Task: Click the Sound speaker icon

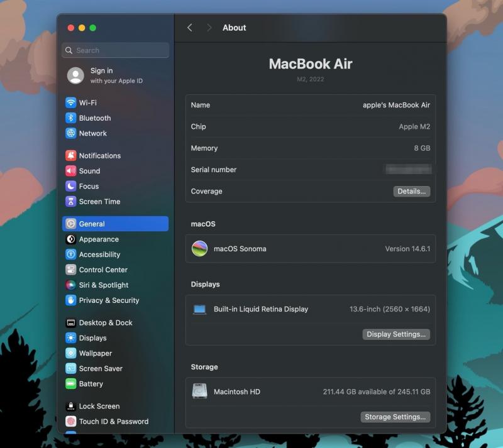Action: 70,171
